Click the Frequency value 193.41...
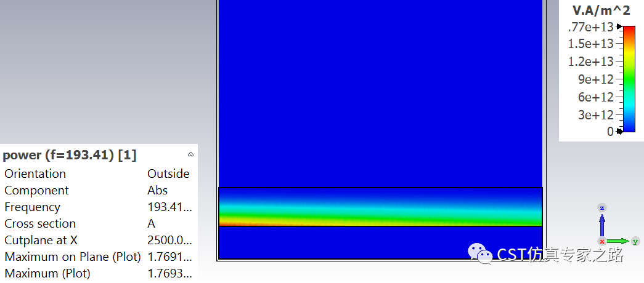Screen dimensions: 644x283 coord(169,207)
